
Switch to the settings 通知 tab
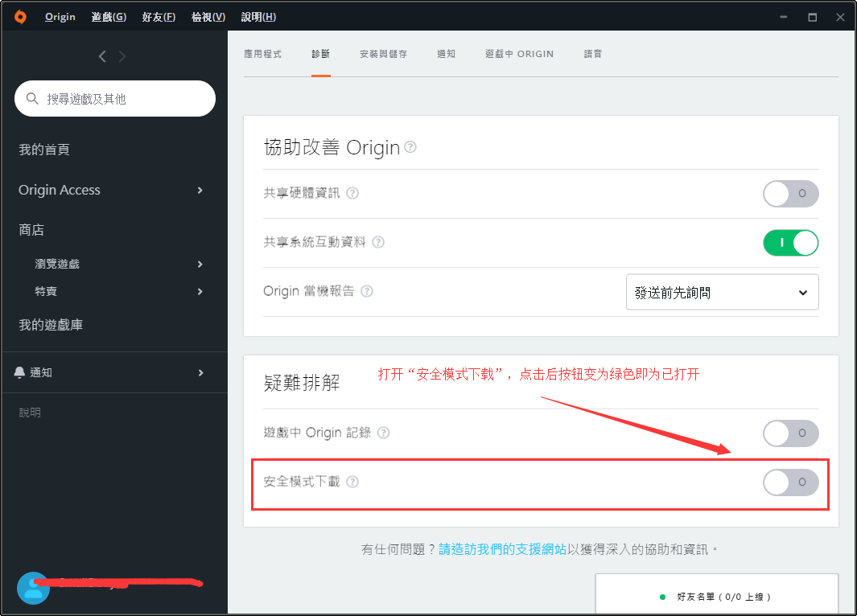(446, 54)
